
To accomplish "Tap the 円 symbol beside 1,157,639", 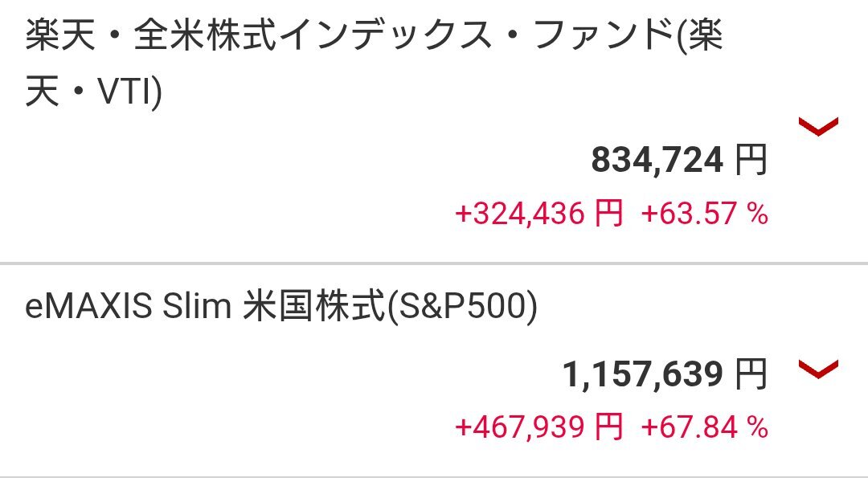I will point(751,374).
